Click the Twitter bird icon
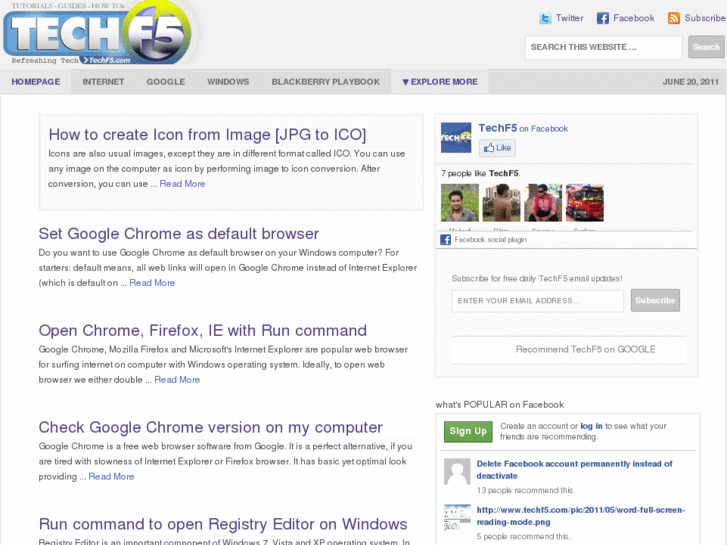The image size is (727, 545). 545,18
